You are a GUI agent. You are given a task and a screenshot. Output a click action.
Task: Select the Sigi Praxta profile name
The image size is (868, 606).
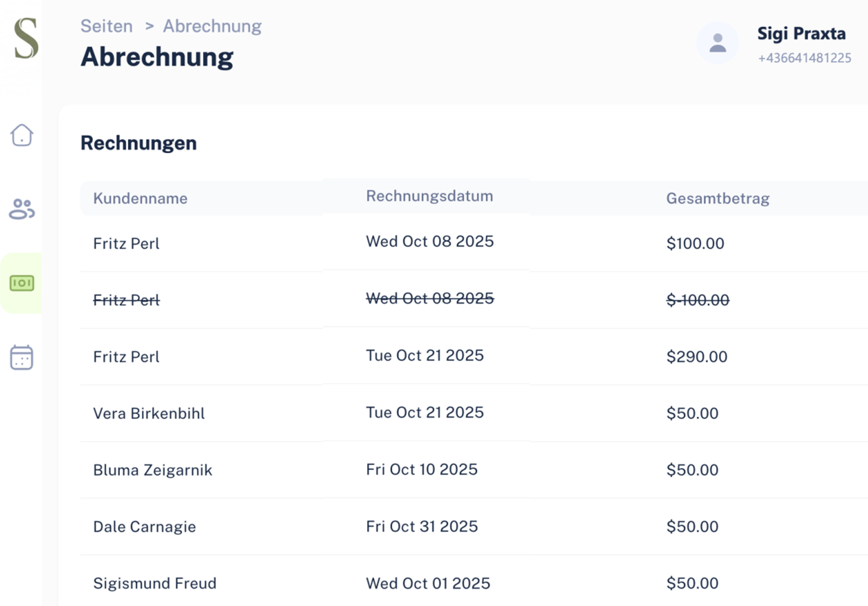pos(801,33)
